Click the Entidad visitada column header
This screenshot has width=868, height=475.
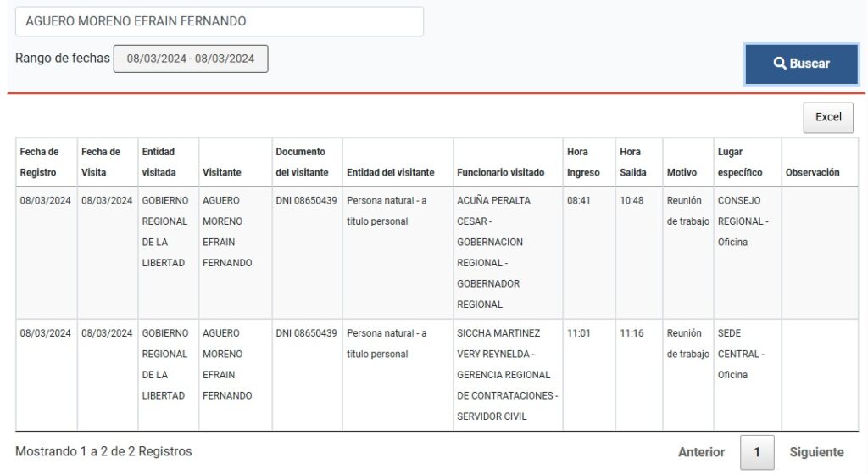pos(159,162)
